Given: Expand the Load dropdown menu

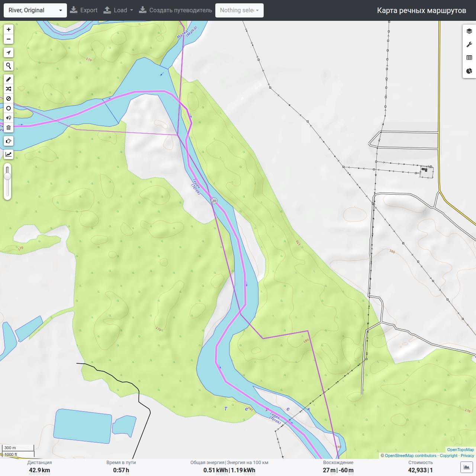Looking at the screenshot, I should point(118,10).
